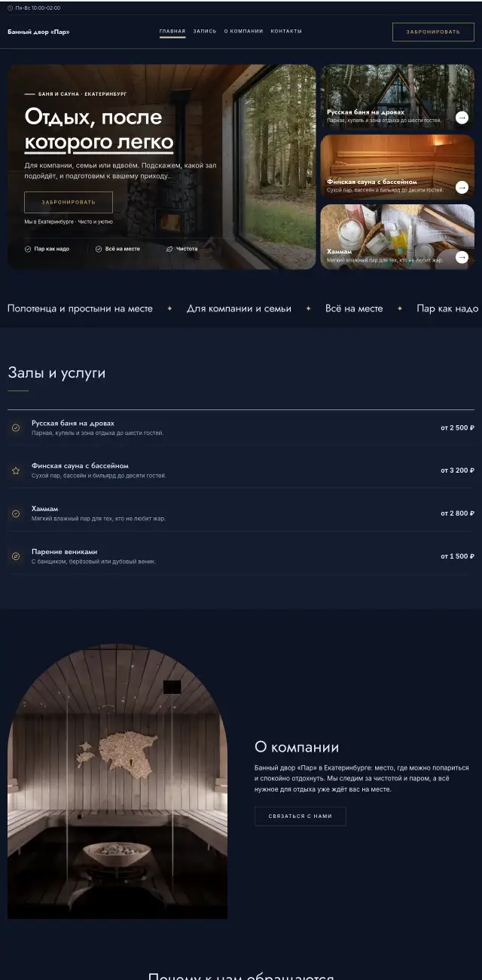This screenshot has width=482, height=980.
Task: Click the compass icon in the Парение вениками row
Action: pos(16,556)
